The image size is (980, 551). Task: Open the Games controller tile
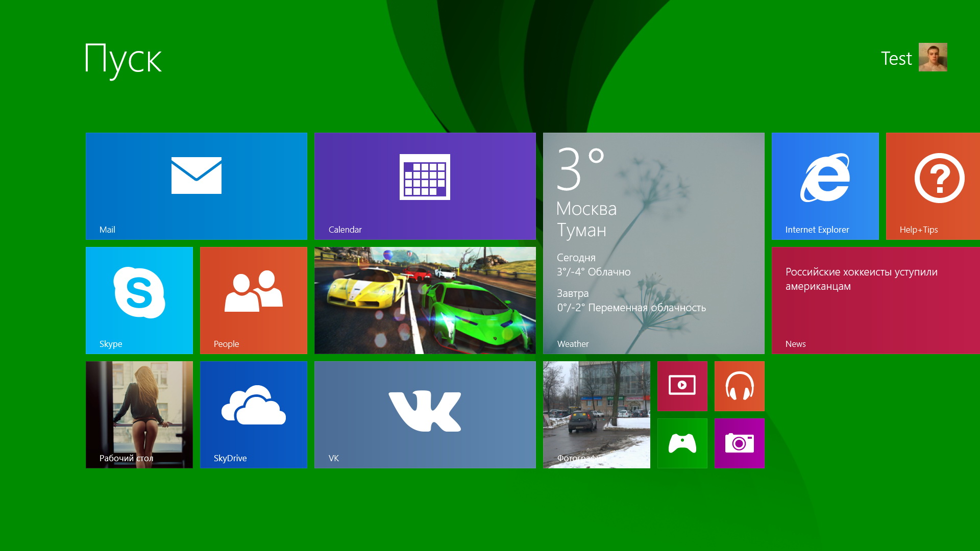(x=682, y=443)
